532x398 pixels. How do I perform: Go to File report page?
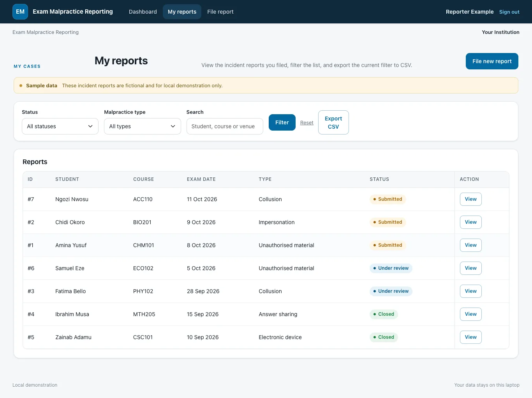[x=220, y=12]
